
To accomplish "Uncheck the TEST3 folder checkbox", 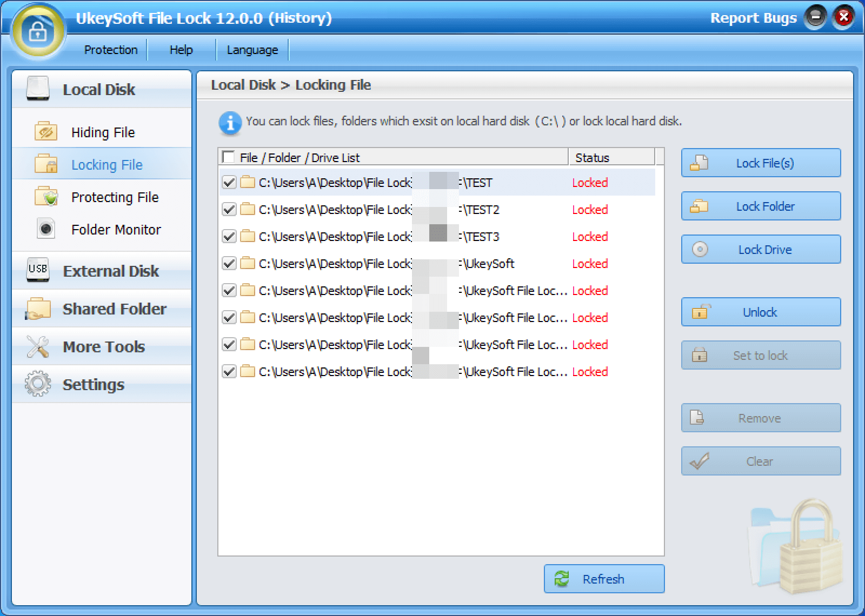I will 229,236.
